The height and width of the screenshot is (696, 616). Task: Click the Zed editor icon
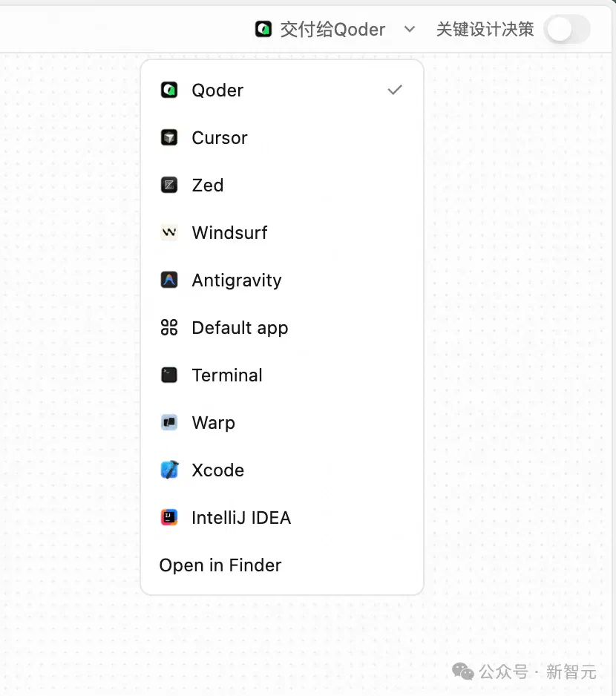point(168,185)
